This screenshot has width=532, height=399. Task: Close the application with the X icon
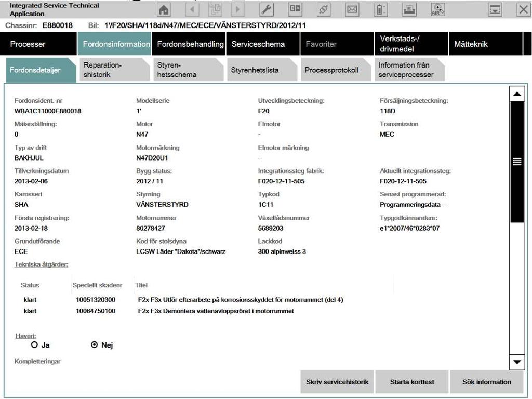(x=524, y=9)
